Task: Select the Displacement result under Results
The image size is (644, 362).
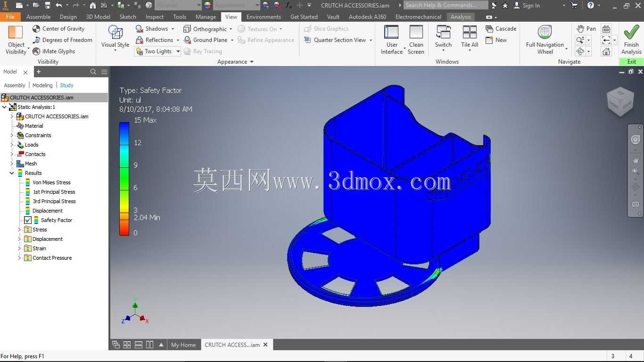Action: pos(47,211)
